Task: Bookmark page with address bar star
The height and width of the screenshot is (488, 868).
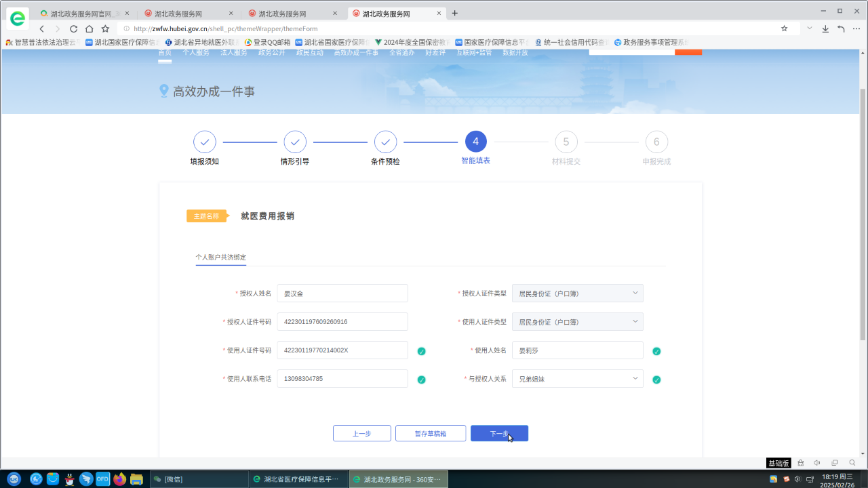Action: point(785,28)
